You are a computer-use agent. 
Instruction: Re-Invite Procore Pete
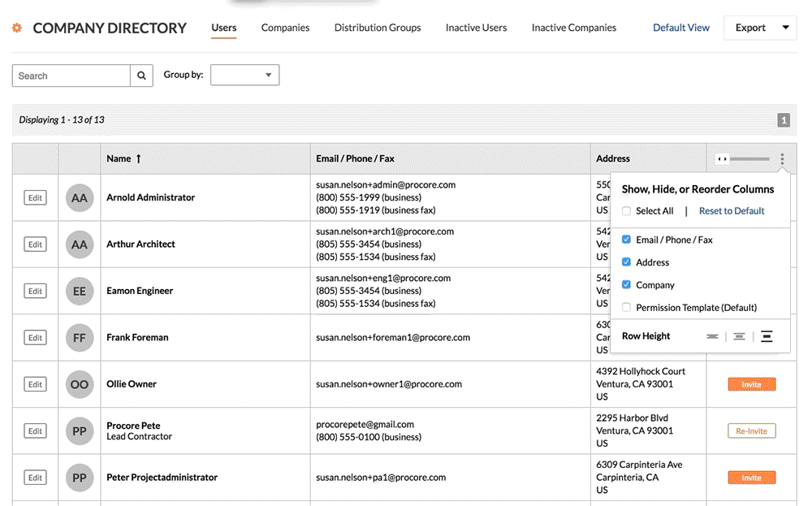coord(751,431)
